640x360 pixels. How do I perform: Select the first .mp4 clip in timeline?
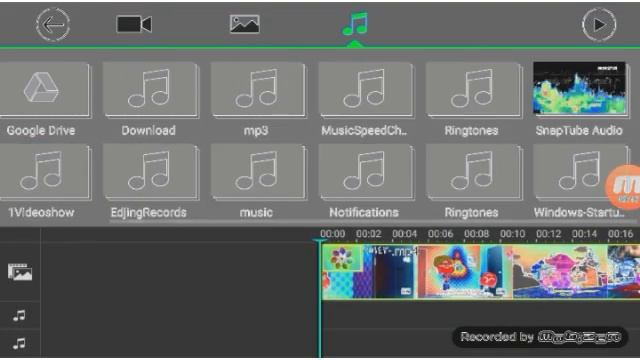pos(369,271)
